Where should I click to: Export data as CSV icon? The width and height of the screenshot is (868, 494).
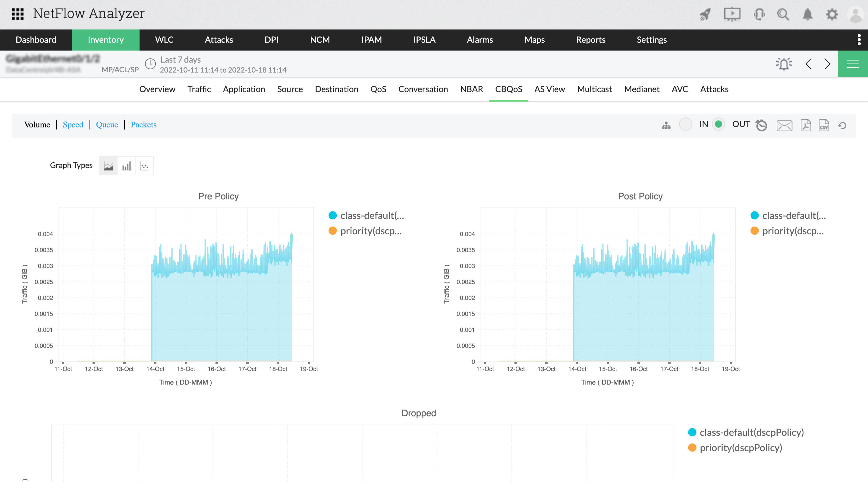coord(824,125)
